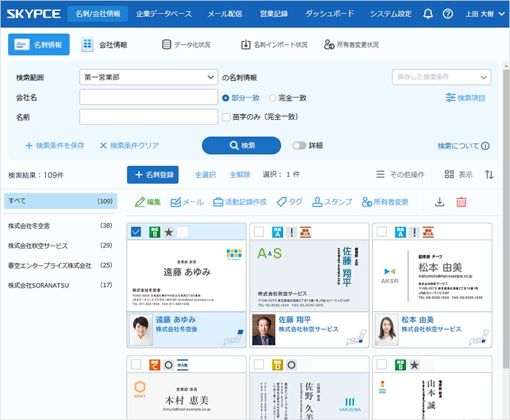Click blue A rank badge on 佐藤 翔平 card
Viewport: 510px width, 420px height.
click(277, 232)
